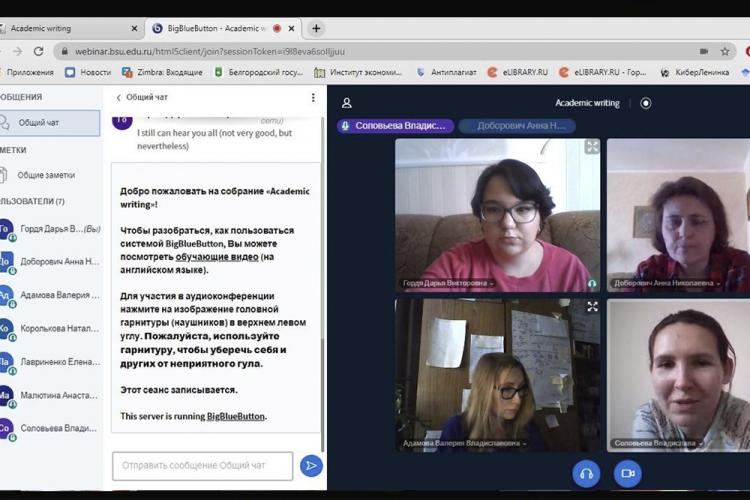Open the first eLIBRARY.RU bookmark
This screenshot has width=750, height=500.
tap(518, 72)
